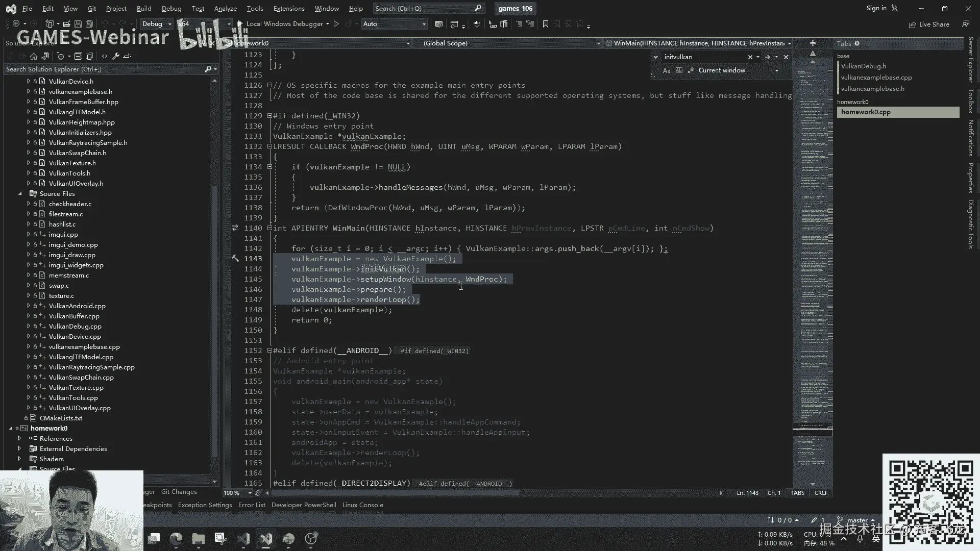Click Find Next arrow in find box

coord(767,57)
